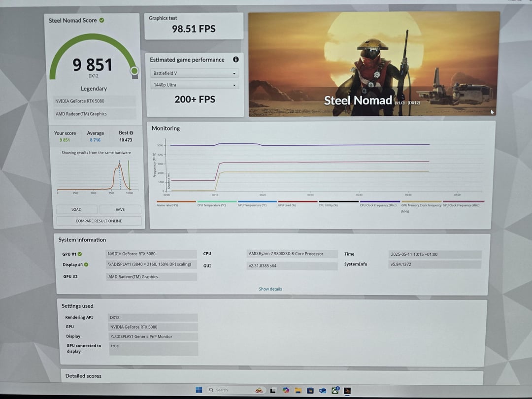The height and width of the screenshot is (399, 532).
Task: Click the Display #1 3840 × 2160 field
Action: click(151, 265)
